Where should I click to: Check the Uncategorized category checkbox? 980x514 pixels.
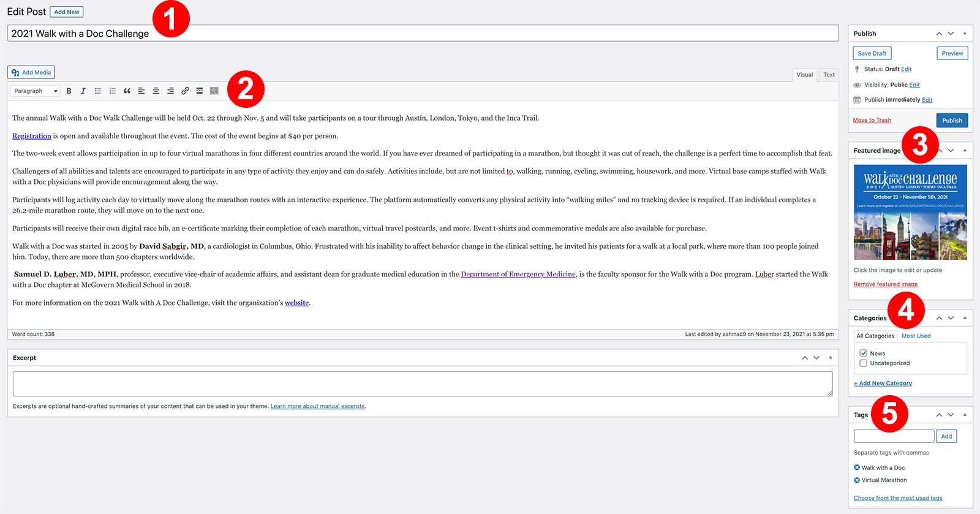click(863, 363)
